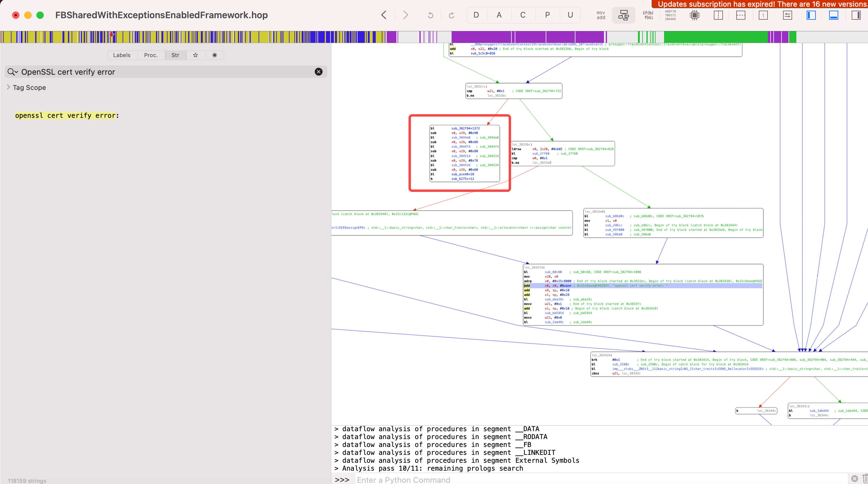The image size is (868, 484).
Task: Switch to hexadecimal view mode
Action: pos(670,15)
